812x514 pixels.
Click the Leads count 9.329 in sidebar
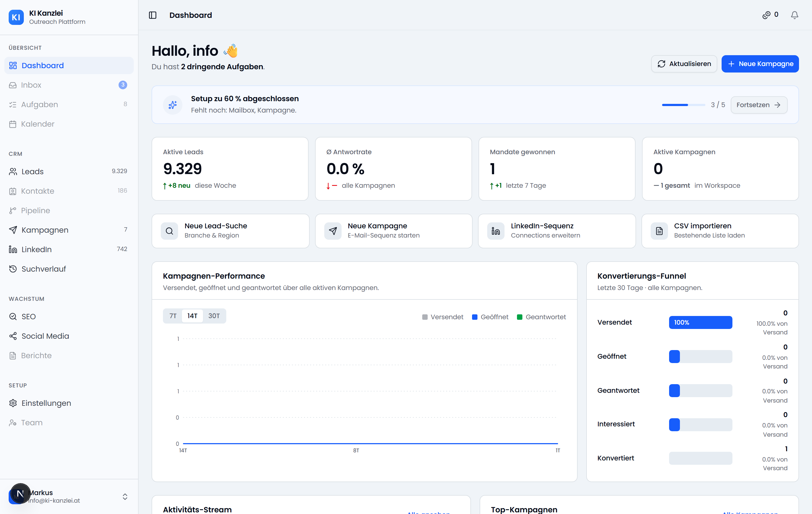119,171
